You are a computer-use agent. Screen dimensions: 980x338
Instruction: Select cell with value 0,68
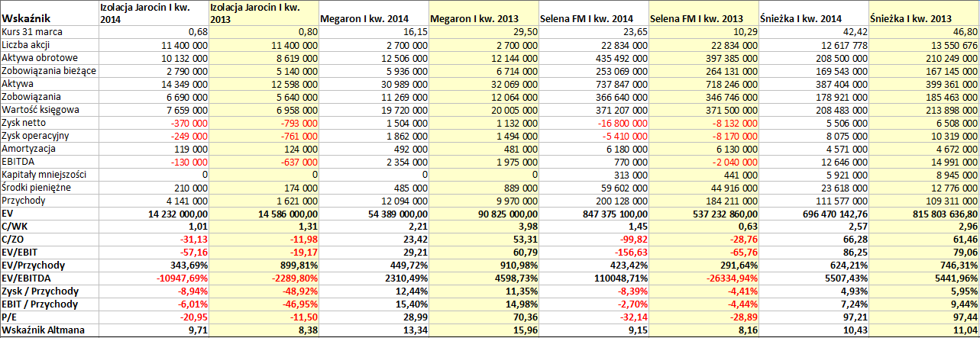tap(153, 32)
